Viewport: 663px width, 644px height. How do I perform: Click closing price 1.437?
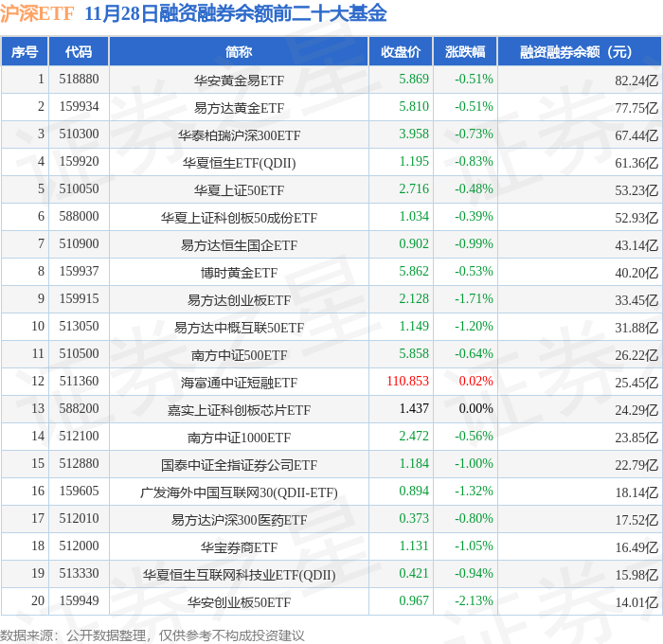point(414,408)
